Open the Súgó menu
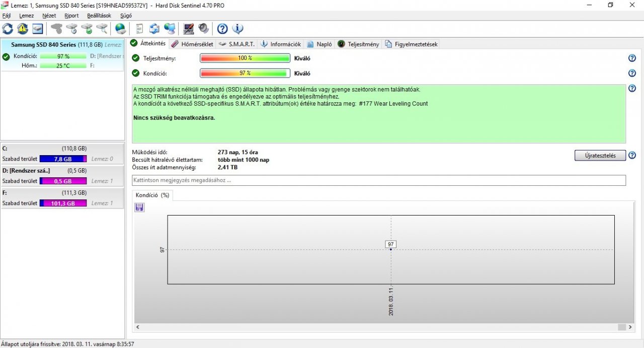 point(126,16)
